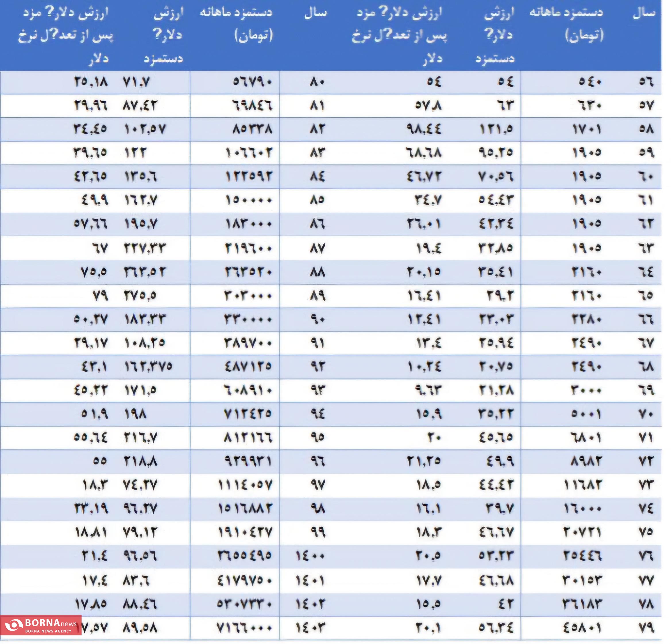This screenshot has width=672, height=644.
Task: Select the ۸۱۲۱۶۶ wage cell
Action: 249,437
